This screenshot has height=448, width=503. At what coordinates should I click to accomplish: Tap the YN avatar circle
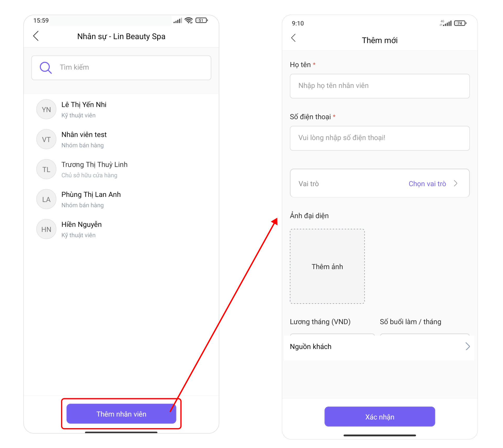pyautogui.click(x=46, y=109)
